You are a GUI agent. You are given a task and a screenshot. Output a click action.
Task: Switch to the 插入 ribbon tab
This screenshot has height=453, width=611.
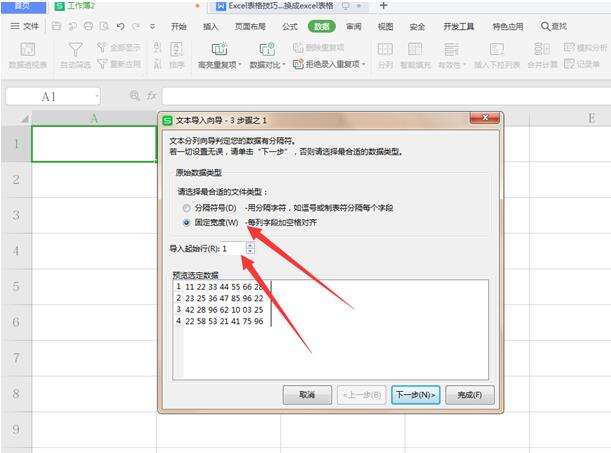[210, 26]
